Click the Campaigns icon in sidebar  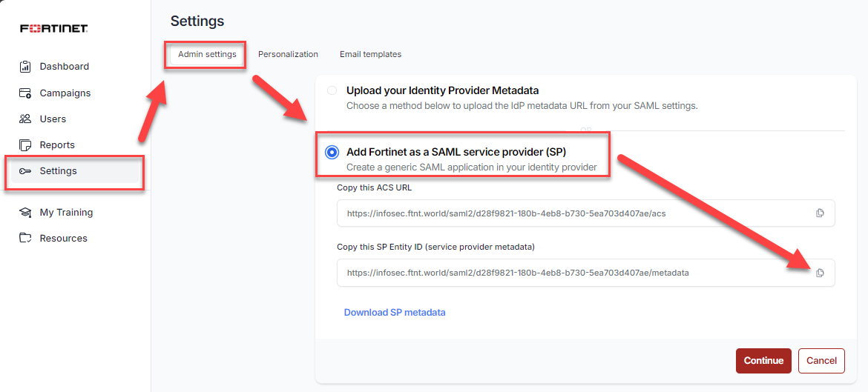click(25, 93)
